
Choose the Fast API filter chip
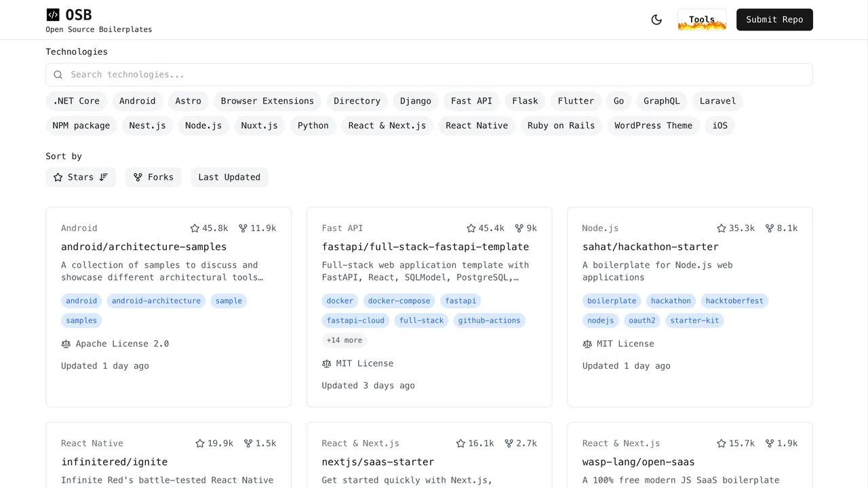click(x=472, y=101)
